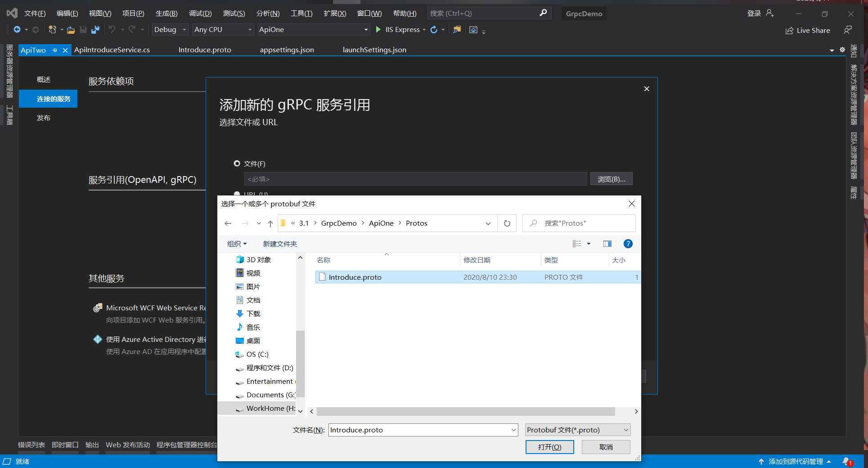Refresh the Protos folder listing
The width and height of the screenshot is (868, 468).
(x=507, y=223)
